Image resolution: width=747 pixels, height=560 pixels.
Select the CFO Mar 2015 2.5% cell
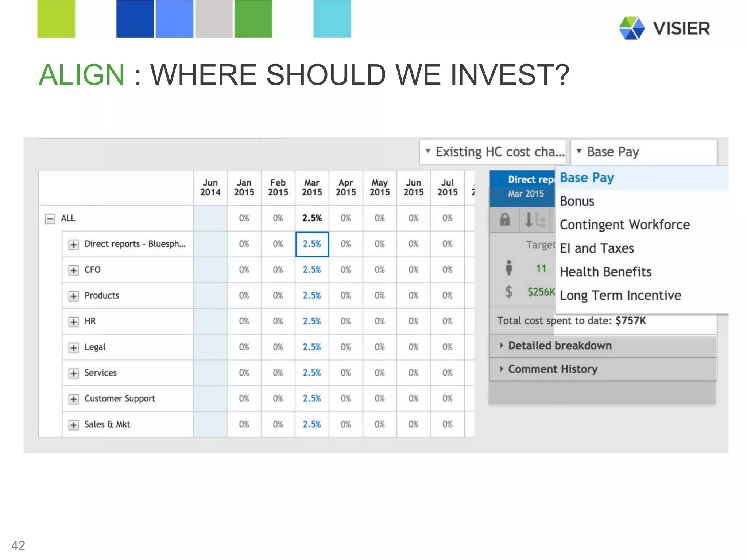point(312,270)
